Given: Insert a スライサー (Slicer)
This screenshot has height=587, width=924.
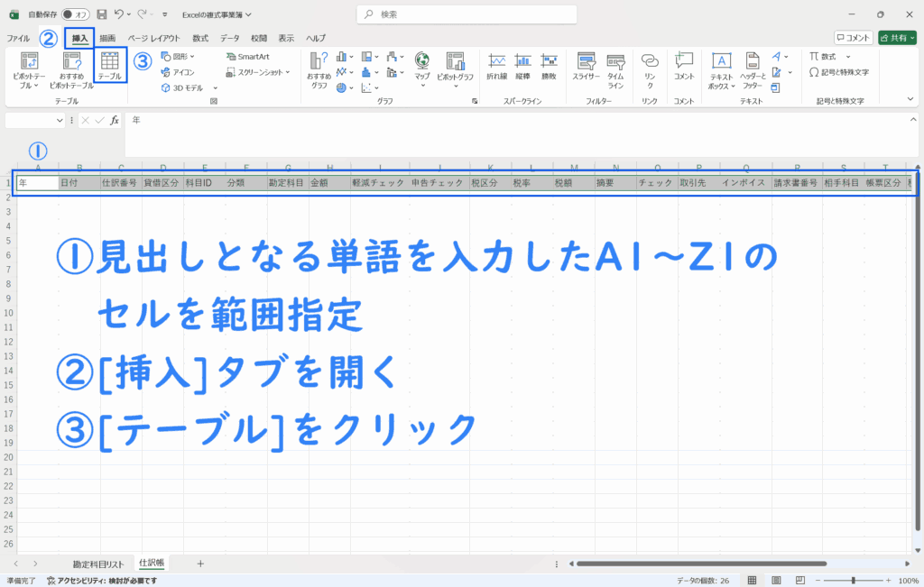Looking at the screenshot, I should (x=586, y=66).
